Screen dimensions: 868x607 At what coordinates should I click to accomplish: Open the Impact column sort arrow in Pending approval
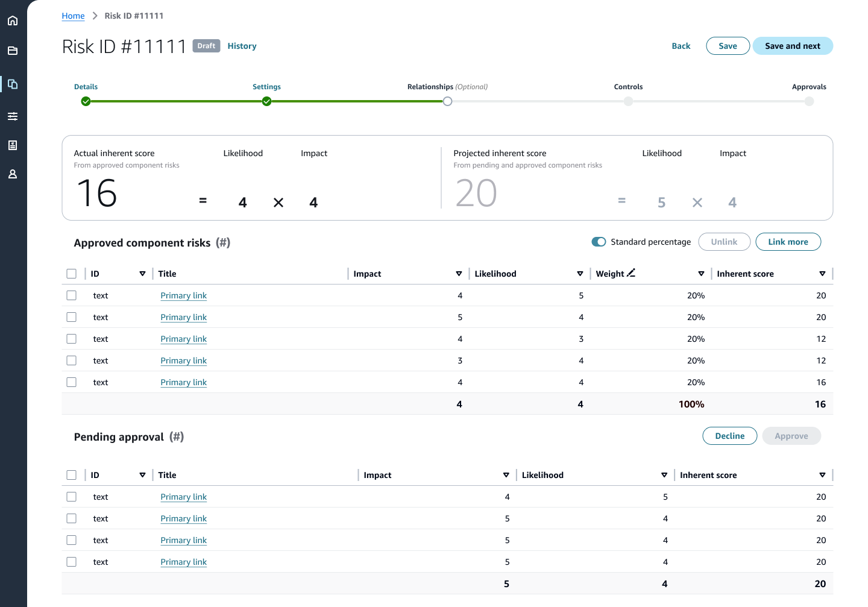pyautogui.click(x=506, y=475)
